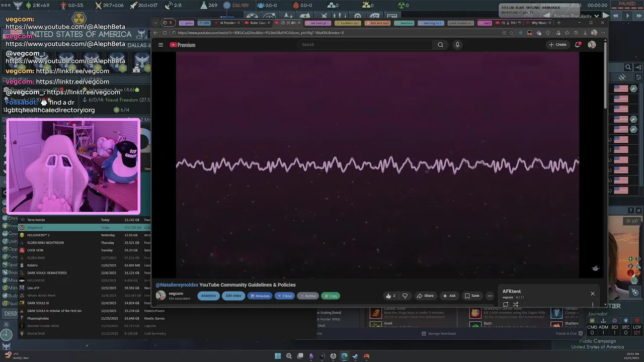
Task: Select HELLDIVERS 2 row in Steam list
Action: tap(85, 235)
